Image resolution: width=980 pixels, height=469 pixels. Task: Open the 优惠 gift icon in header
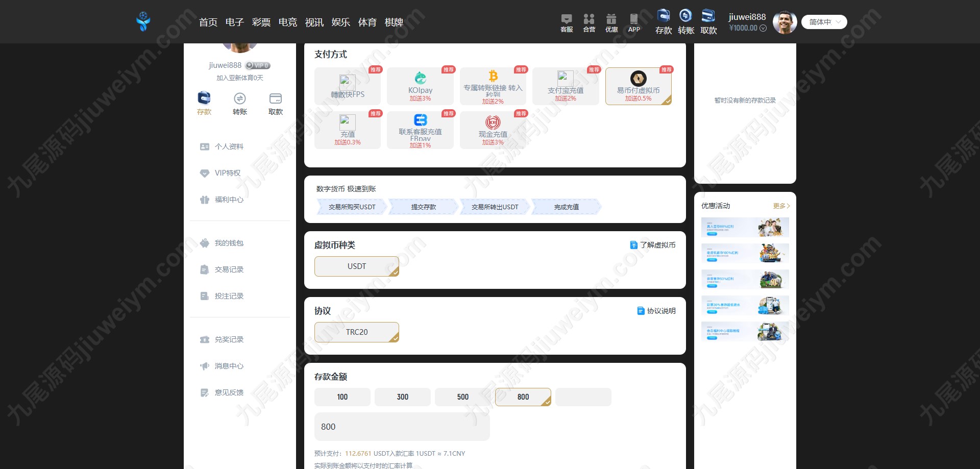[611, 23]
